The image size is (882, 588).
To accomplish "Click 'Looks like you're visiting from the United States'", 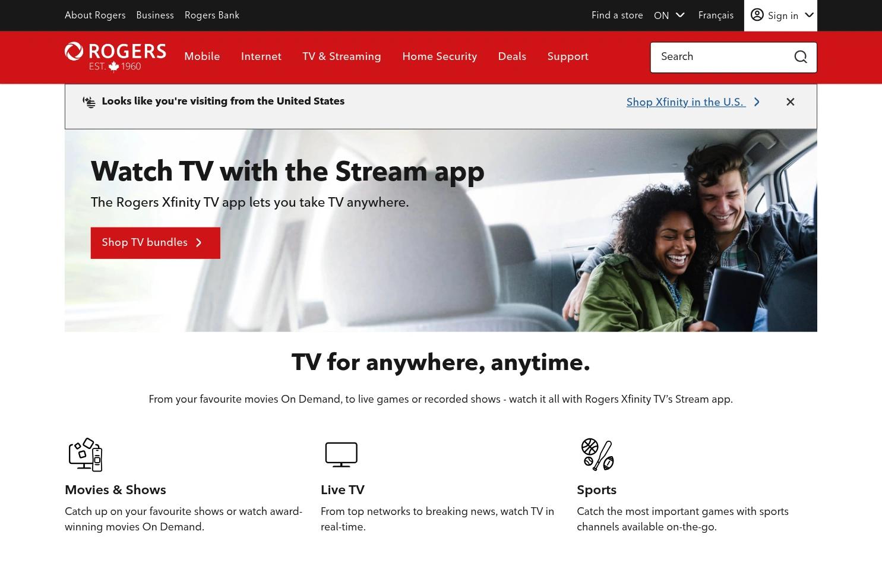I will tap(223, 102).
